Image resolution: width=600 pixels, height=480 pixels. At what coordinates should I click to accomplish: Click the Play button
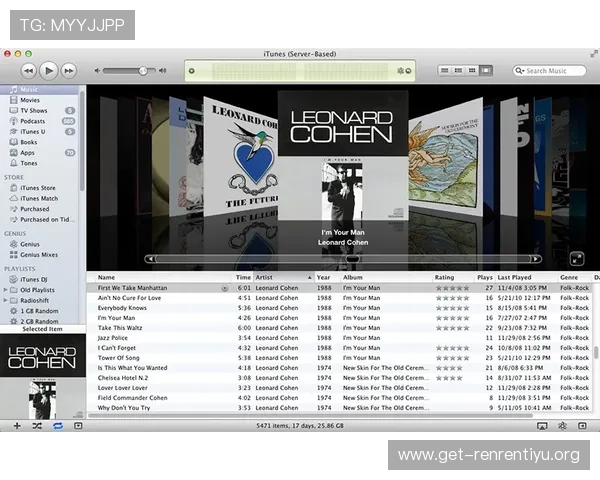tap(49, 70)
